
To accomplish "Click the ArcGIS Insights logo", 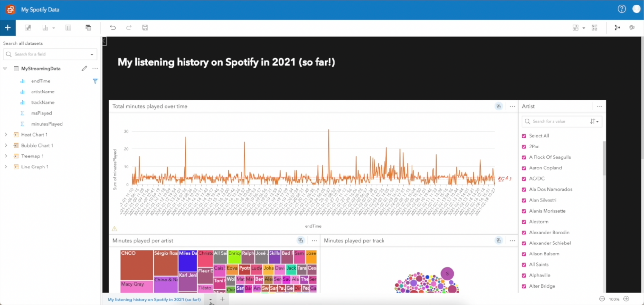I will [10, 9].
